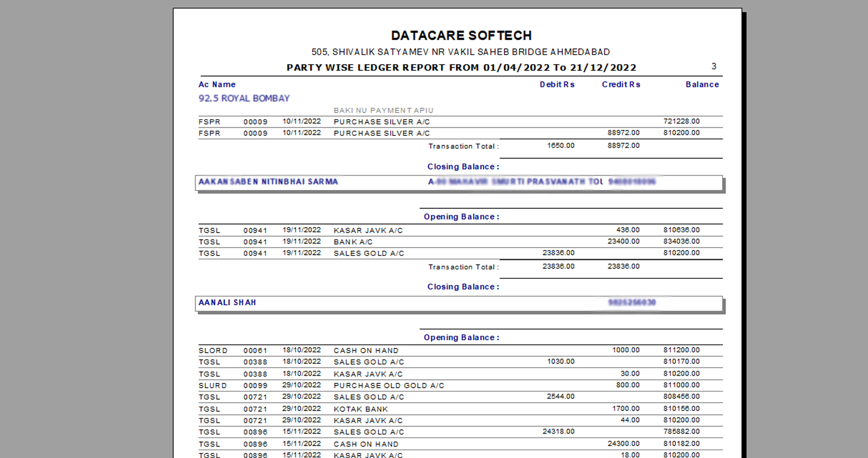Click credit amount 436.00
Image resolution: width=868 pixels, height=458 pixels.
click(x=628, y=230)
